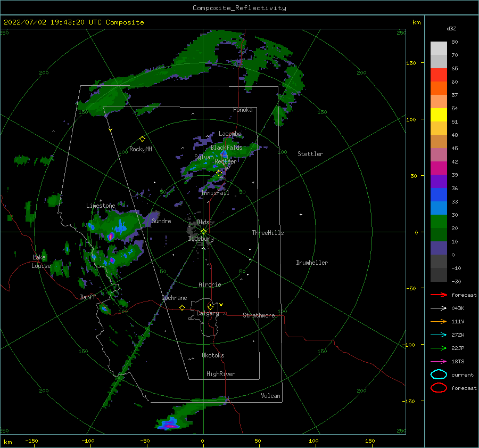Viewport: 479px width, 448px height.
Task: Click the red forecast arrow in legend
Action: (439, 295)
